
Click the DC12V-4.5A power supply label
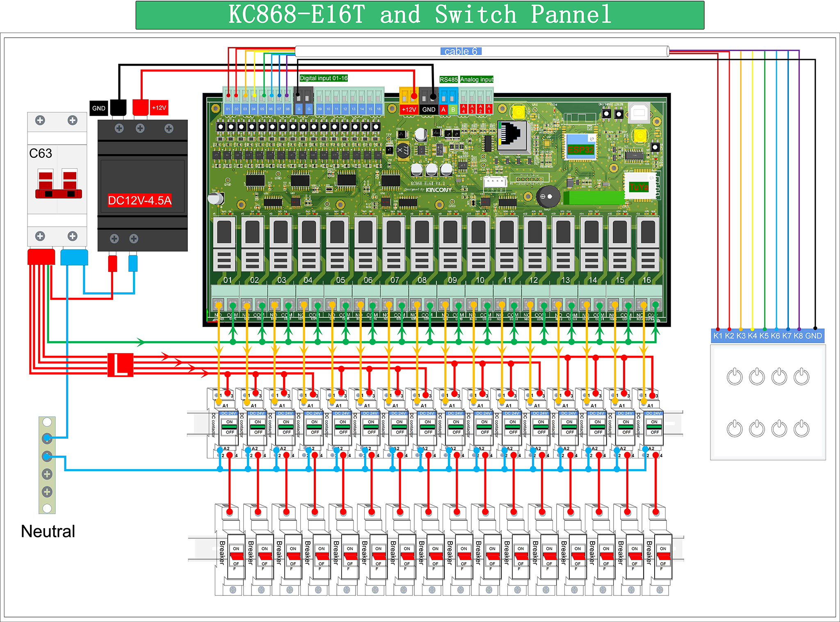coord(139,200)
